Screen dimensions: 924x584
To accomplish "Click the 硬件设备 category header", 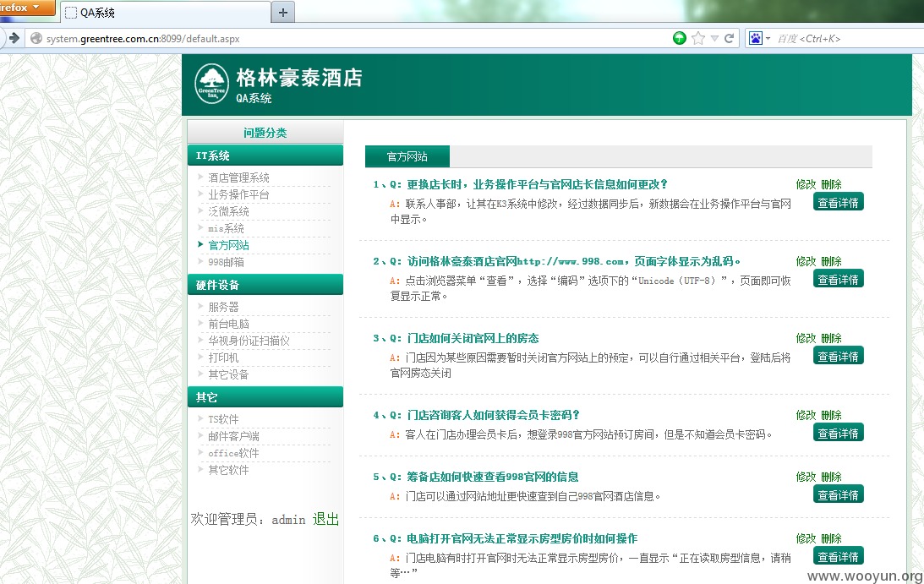I will [x=265, y=285].
